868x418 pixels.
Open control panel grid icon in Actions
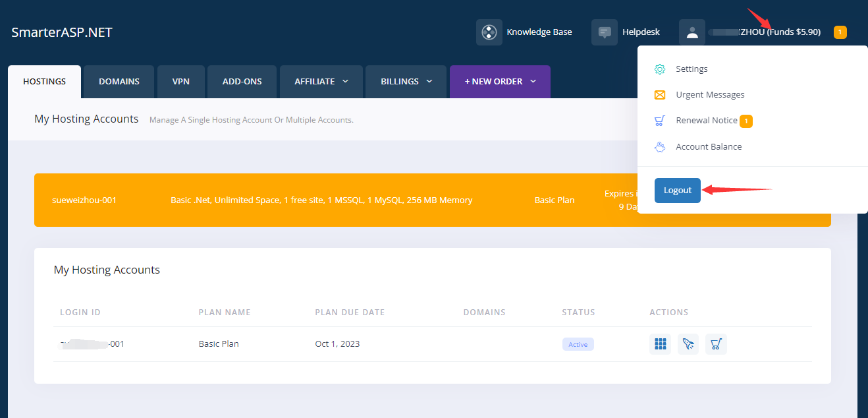tap(660, 344)
